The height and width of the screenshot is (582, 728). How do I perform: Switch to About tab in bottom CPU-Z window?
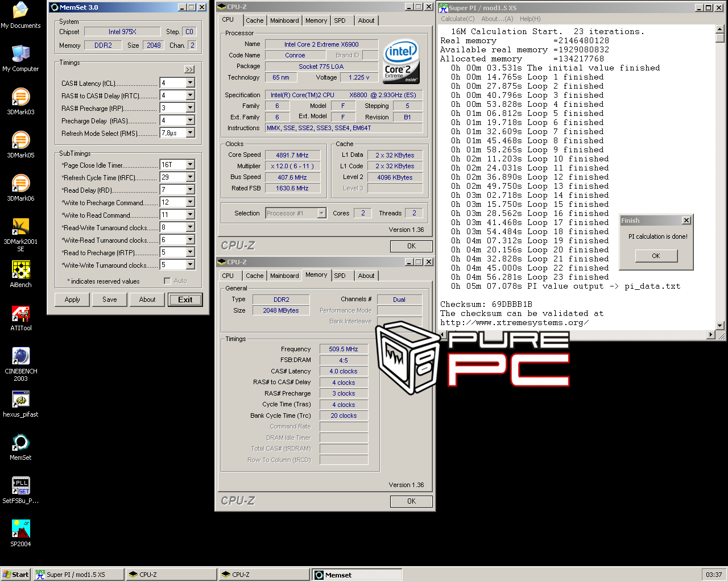(366, 276)
